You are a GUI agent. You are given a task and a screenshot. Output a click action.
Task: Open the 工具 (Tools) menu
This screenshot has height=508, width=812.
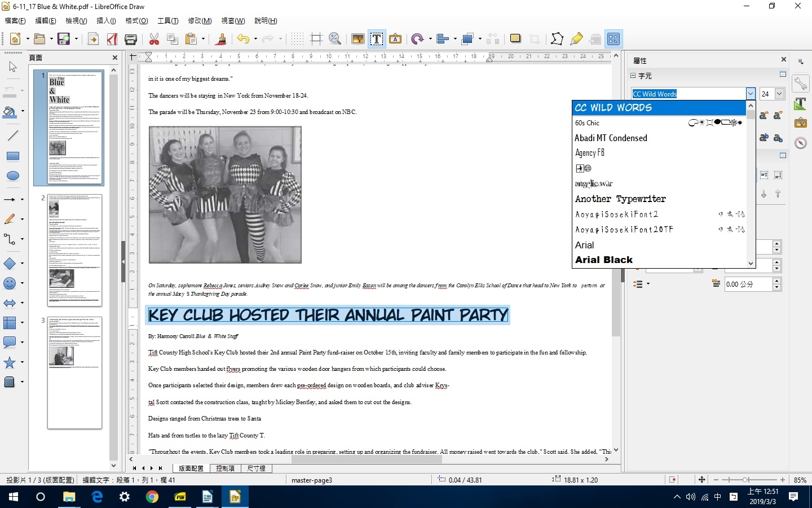point(168,21)
